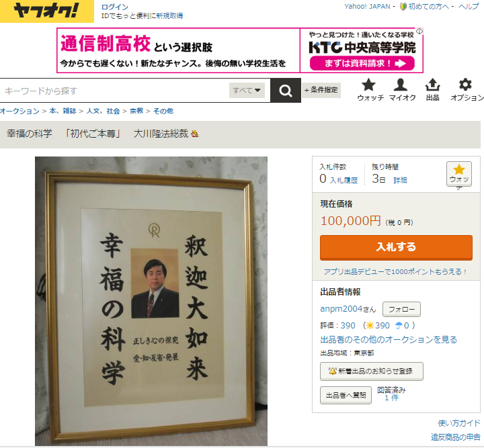Click 出品者へ質問 button

tap(346, 396)
